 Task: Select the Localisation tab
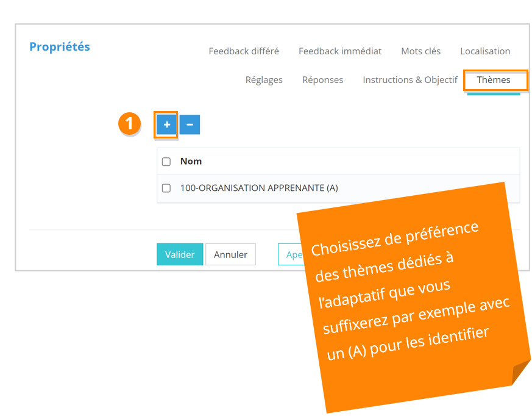pos(485,51)
